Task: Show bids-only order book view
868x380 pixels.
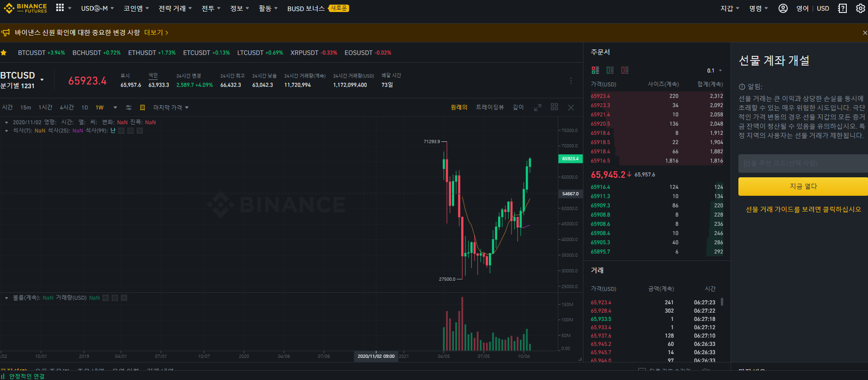Action: coord(610,70)
